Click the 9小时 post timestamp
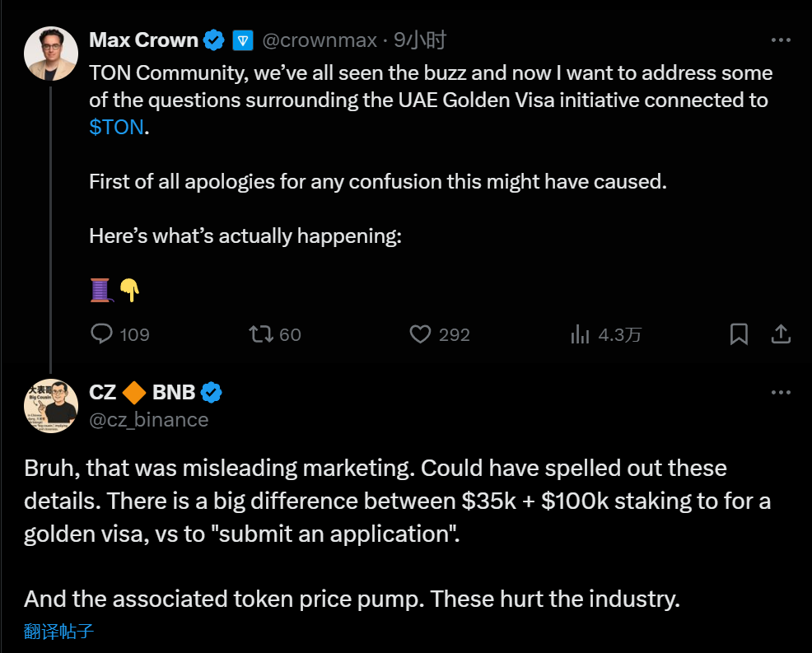812x653 pixels. [x=420, y=40]
